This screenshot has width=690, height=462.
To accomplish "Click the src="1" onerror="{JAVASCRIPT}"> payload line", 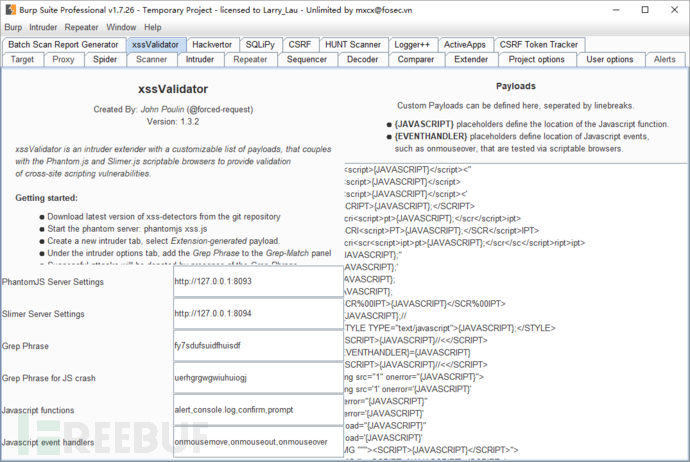I will tap(414, 377).
